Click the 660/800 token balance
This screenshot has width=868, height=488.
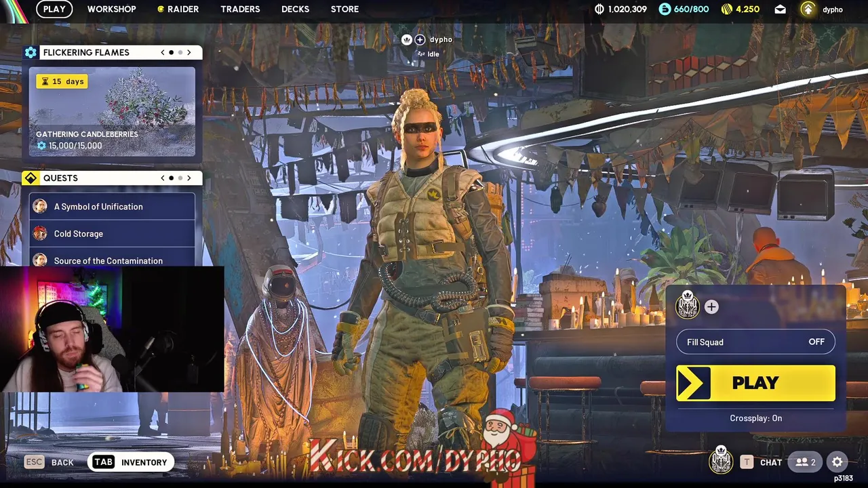tap(691, 9)
